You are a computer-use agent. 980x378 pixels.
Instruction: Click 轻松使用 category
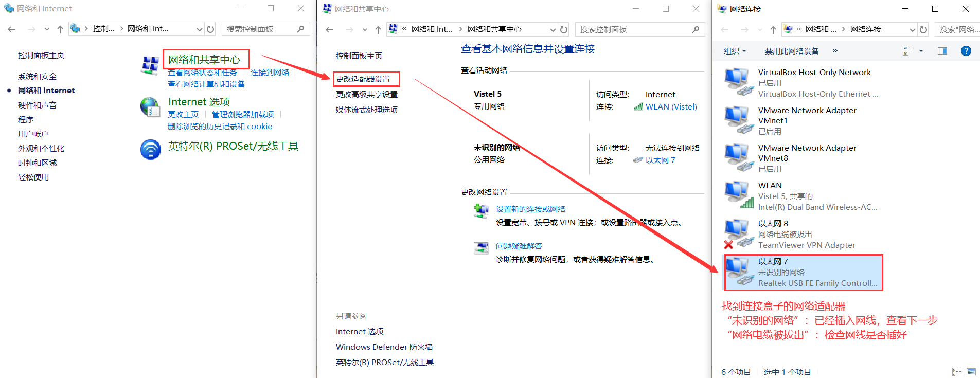click(33, 177)
